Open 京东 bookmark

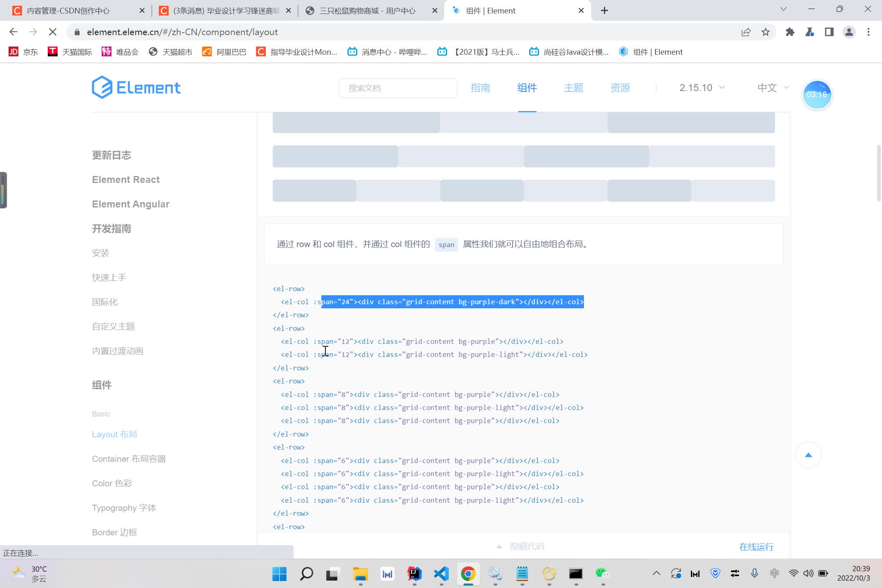[23, 52]
